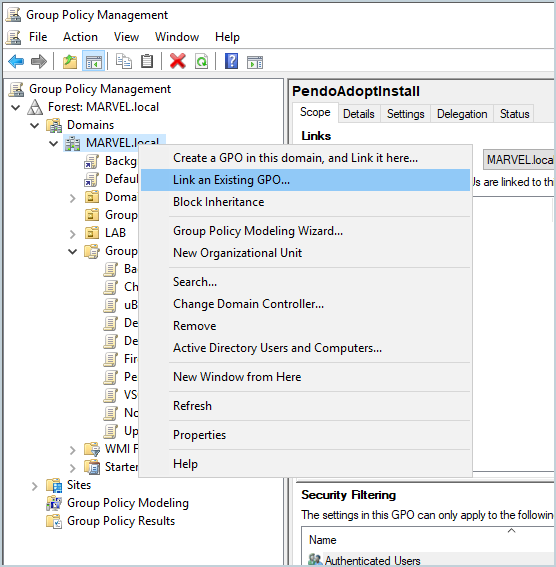Click the green Refresh toolbar icon

pyautogui.click(x=201, y=61)
